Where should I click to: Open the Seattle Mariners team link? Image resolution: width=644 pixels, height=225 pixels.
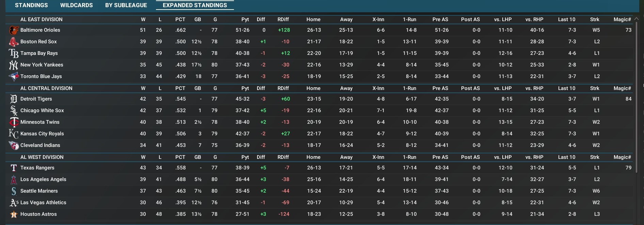pos(39,191)
